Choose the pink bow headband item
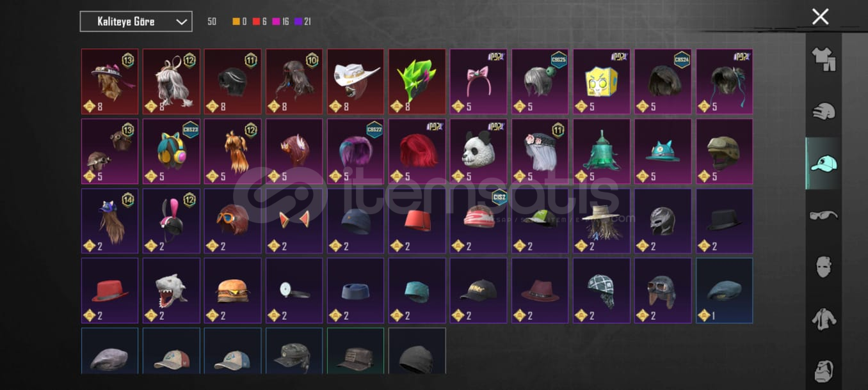 click(478, 82)
